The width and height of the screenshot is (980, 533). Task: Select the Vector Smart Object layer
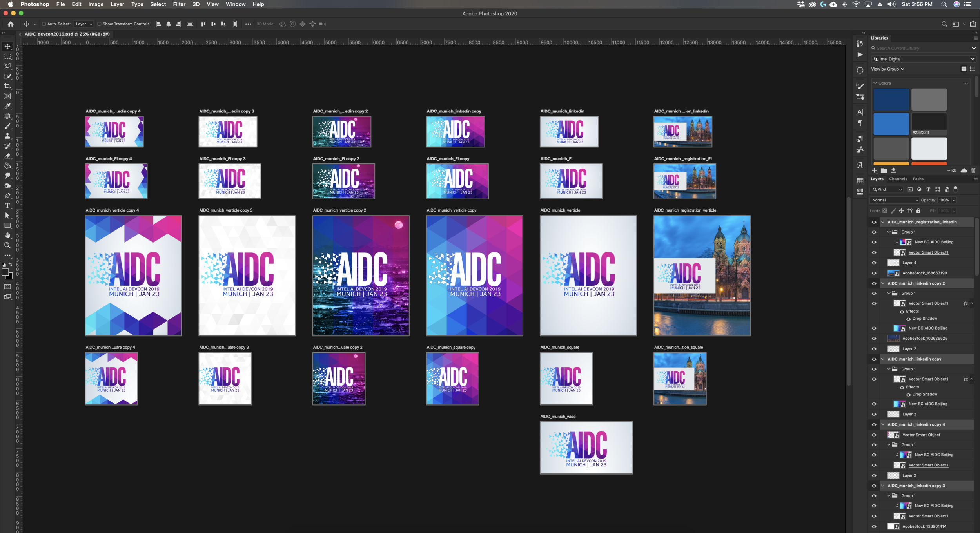pyautogui.click(x=921, y=435)
